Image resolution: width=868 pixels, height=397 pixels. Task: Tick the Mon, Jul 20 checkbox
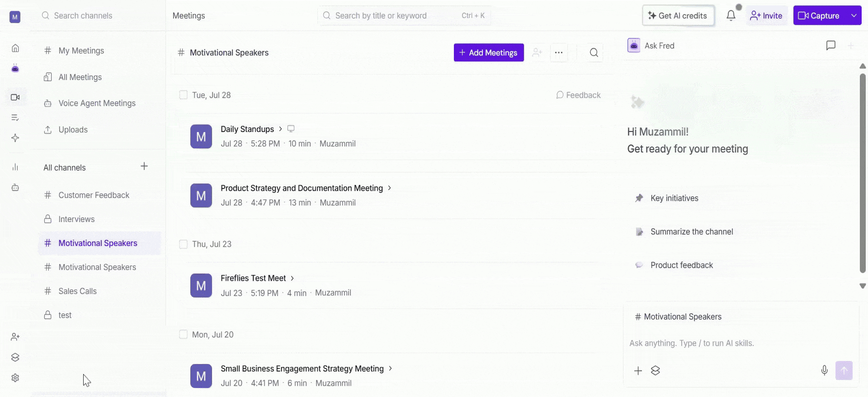[183, 335]
